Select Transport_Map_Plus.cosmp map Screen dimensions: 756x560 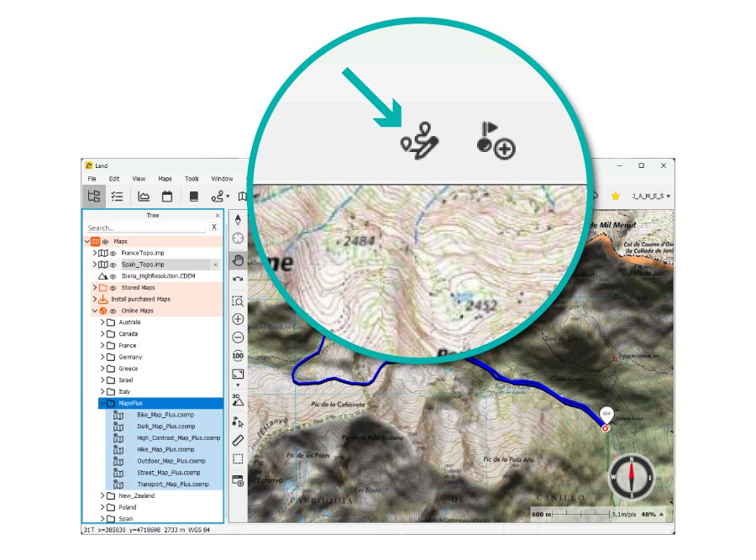click(172, 484)
